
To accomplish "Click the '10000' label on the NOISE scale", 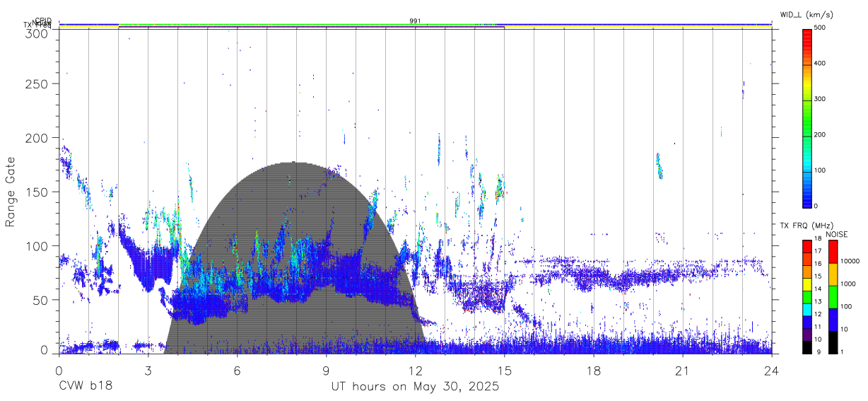I will [850, 262].
